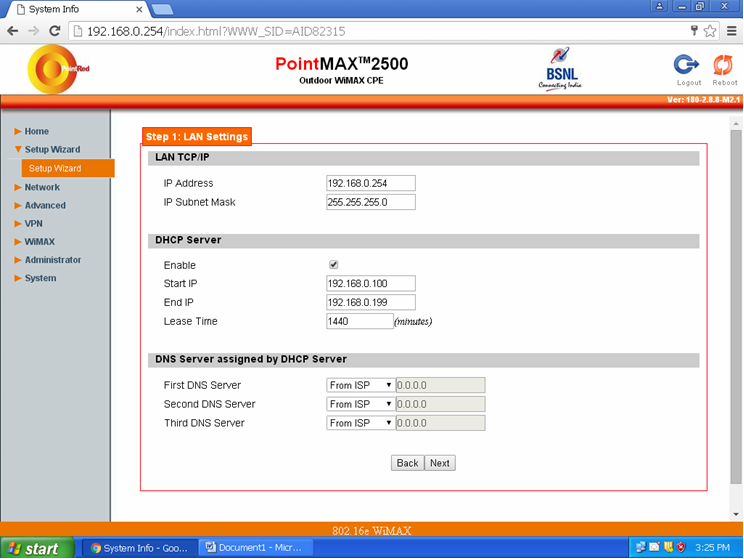Expand the Advanced menu section
The image size is (744, 559).
pos(40,205)
